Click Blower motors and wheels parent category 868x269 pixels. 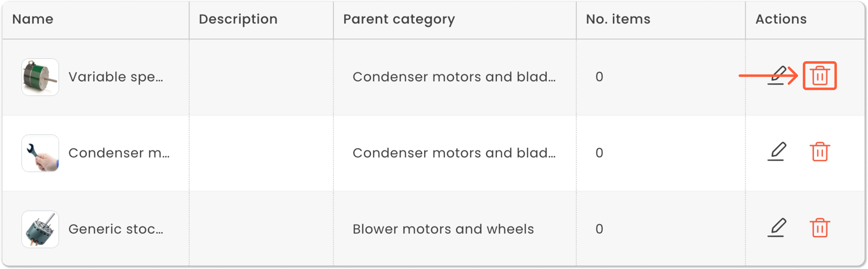(x=443, y=230)
